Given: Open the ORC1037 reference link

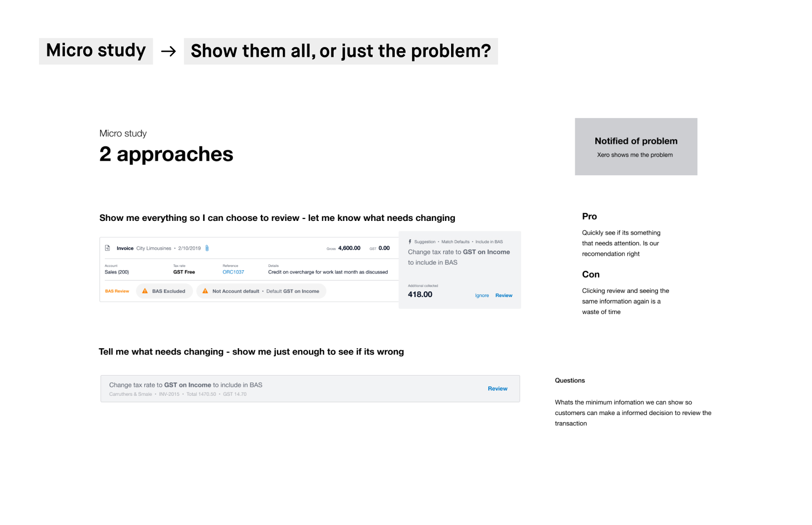Looking at the screenshot, I should click(233, 272).
